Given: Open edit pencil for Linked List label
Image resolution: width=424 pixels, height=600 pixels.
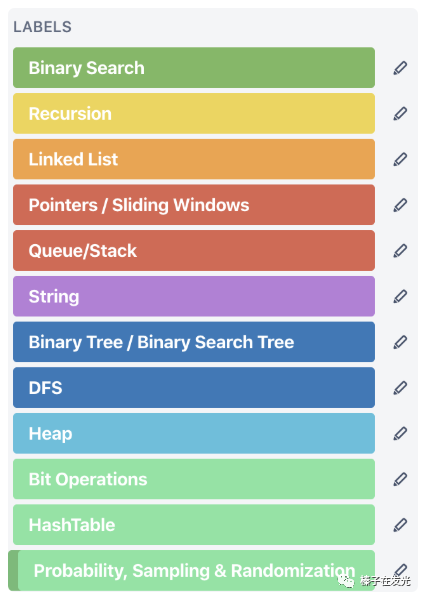Looking at the screenshot, I should click(400, 159).
